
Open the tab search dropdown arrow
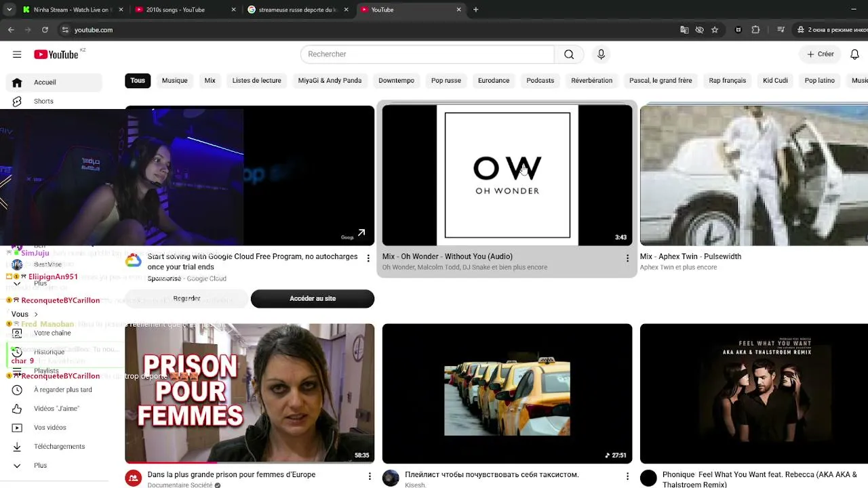click(x=9, y=9)
